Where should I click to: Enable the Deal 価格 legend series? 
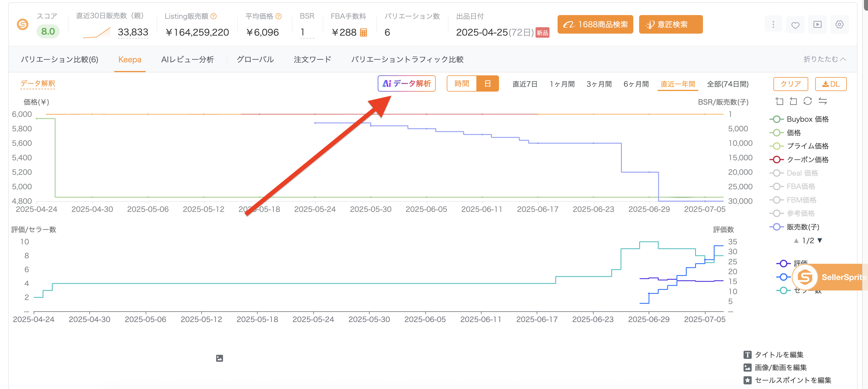(x=793, y=173)
